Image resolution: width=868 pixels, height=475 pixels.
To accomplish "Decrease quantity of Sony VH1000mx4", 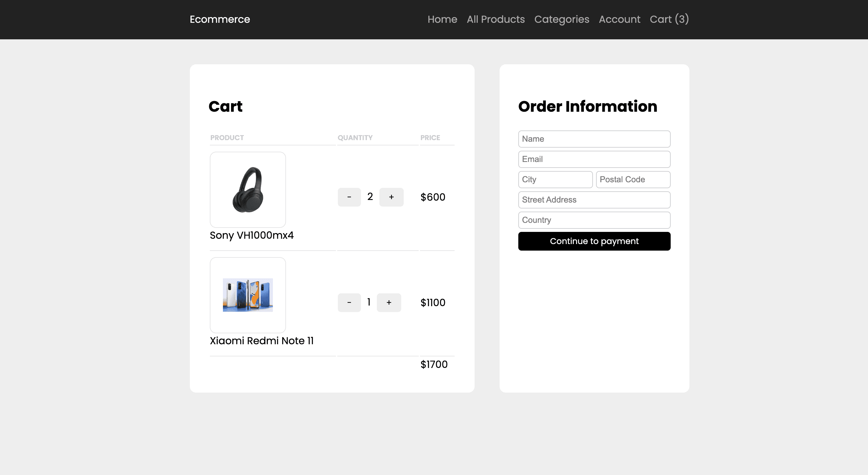I will (349, 197).
